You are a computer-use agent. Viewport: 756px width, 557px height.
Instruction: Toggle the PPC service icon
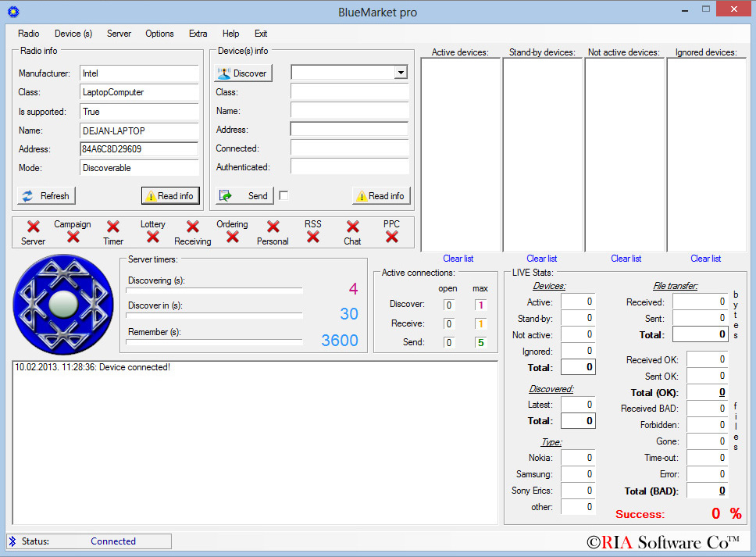click(390, 236)
